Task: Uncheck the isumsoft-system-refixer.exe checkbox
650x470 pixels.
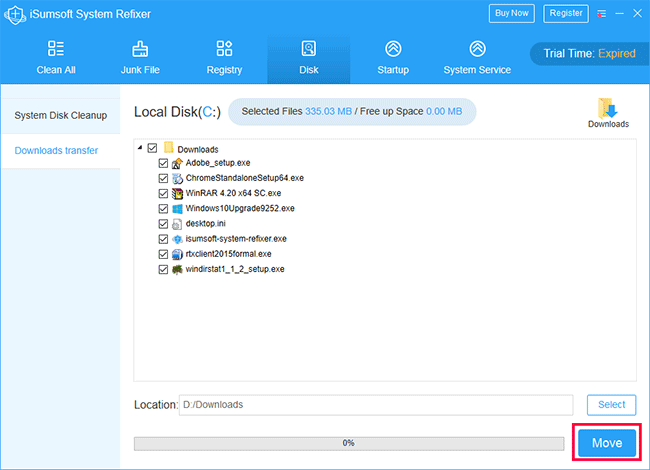Action: pos(163,239)
